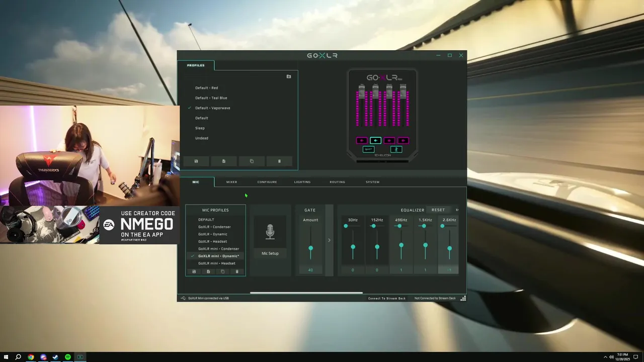Create a new profile file
This screenshot has height=362, width=644.
[x=224, y=161]
